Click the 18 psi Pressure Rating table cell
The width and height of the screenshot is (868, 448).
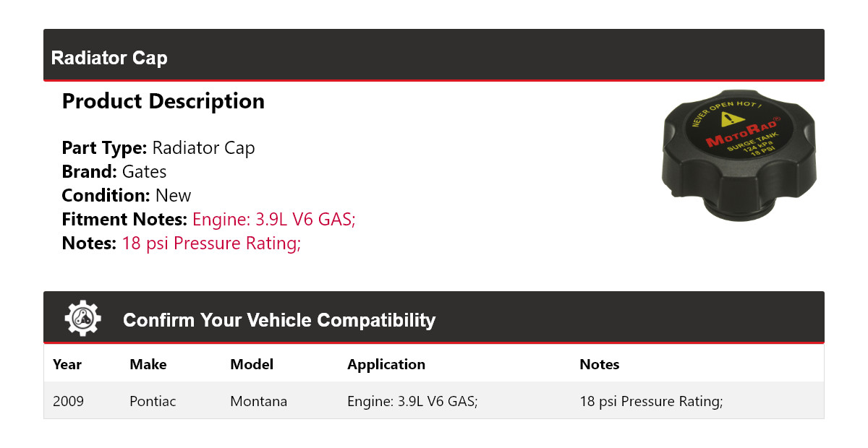(651, 401)
